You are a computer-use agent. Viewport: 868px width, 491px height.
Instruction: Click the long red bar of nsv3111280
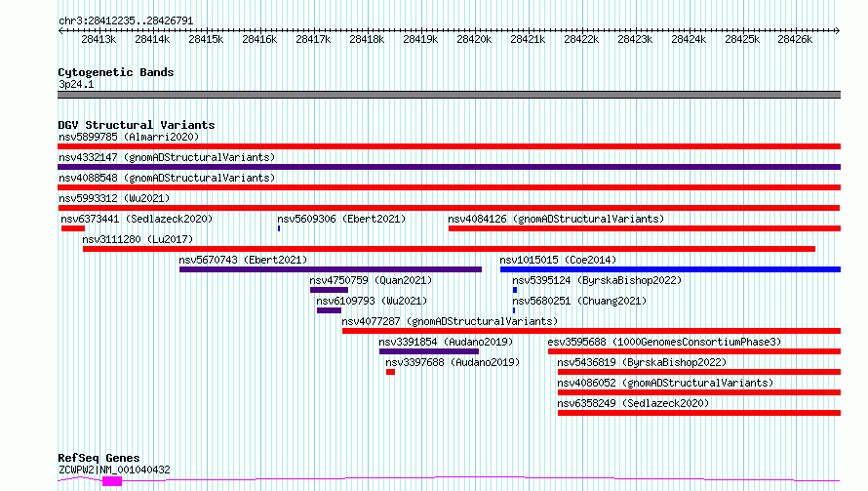449,249
